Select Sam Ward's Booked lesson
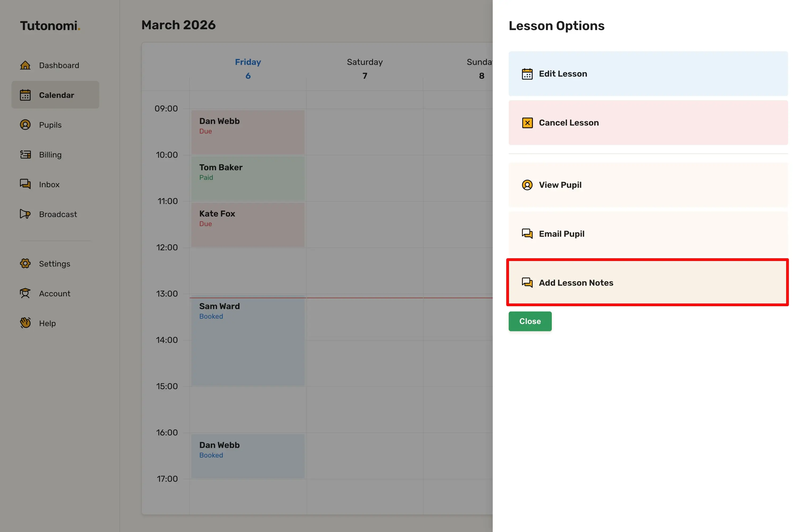Viewport: 804px width, 532px height. click(248, 341)
